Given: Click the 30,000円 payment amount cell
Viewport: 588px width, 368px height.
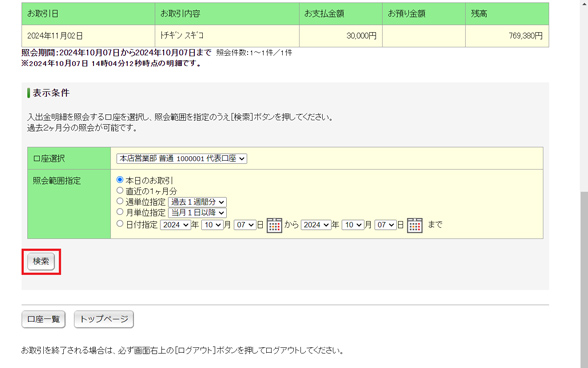Looking at the screenshot, I should tap(341, 36).
